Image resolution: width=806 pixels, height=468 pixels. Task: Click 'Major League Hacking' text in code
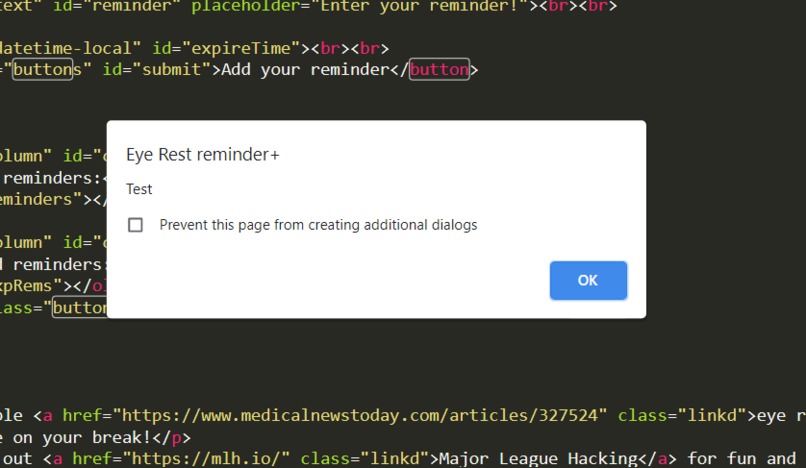tap(538, 458)
